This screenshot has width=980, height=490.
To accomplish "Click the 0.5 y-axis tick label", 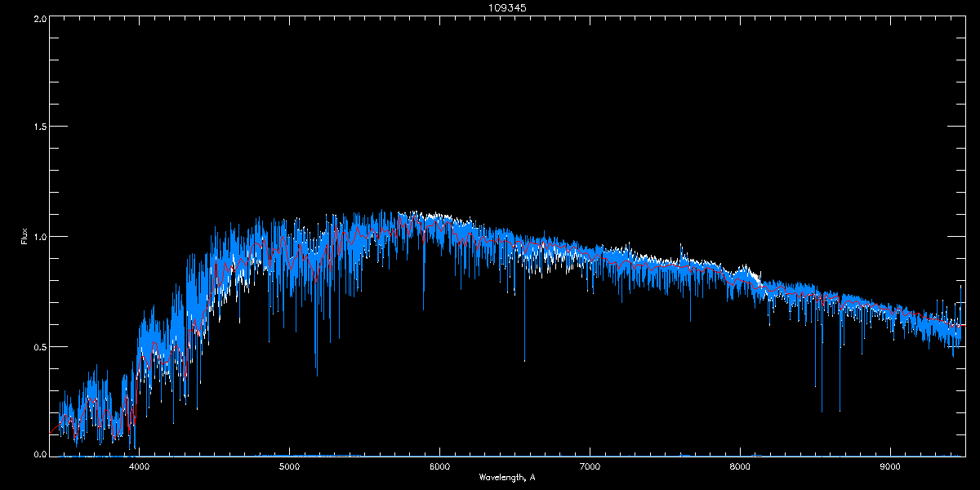I will click(x=39, y=346).
